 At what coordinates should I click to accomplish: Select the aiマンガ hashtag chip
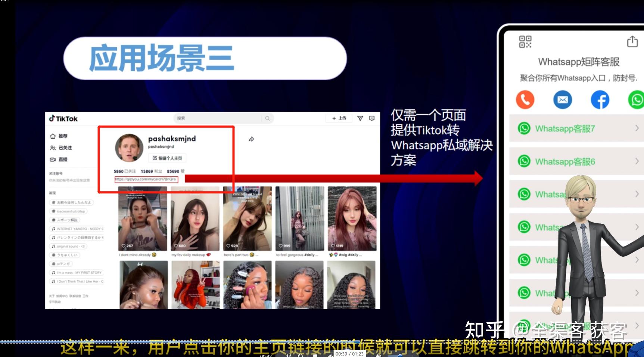point(61,264)
